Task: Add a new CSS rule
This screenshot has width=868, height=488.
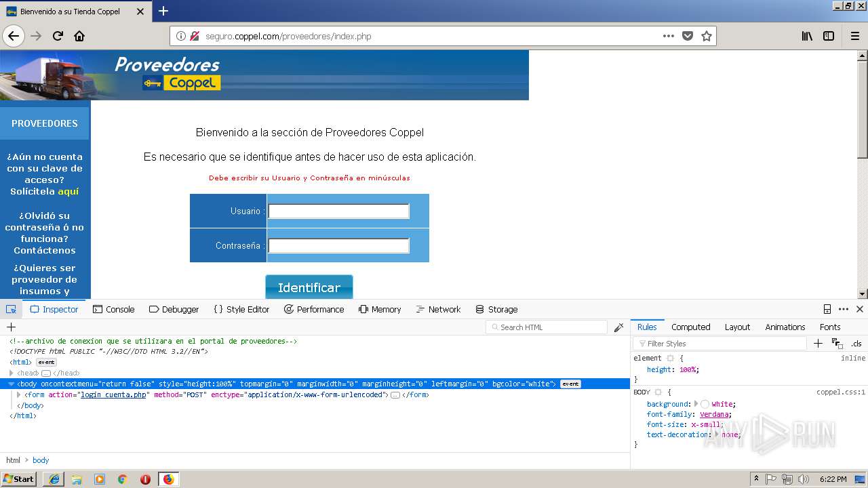Action: pyautogui.click(x=818, y=344)
